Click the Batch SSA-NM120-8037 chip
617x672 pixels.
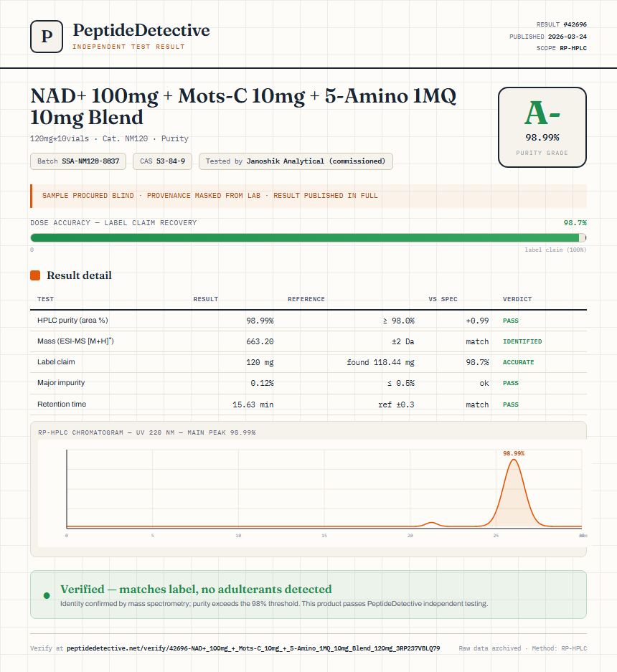coord(78,161)
